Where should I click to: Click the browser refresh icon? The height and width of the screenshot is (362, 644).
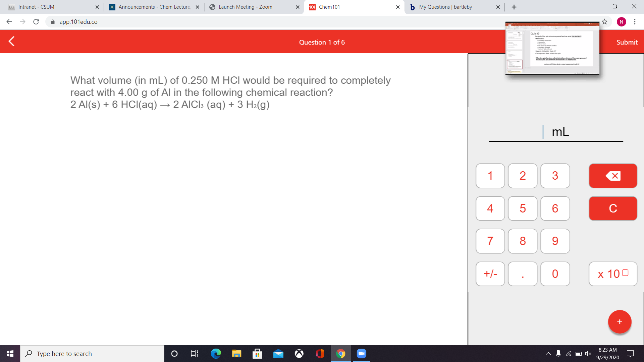pyautogui.click(x=36, y=22)
